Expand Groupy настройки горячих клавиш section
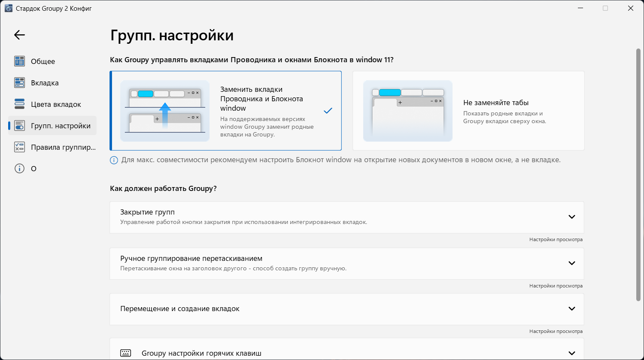644x360 pixels. point(347,349)
